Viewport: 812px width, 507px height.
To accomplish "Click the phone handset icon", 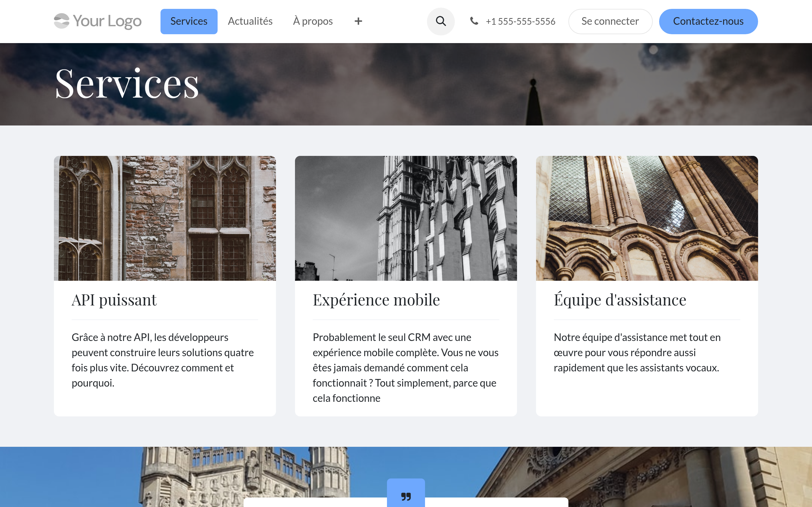I will [x=474, y=21].
